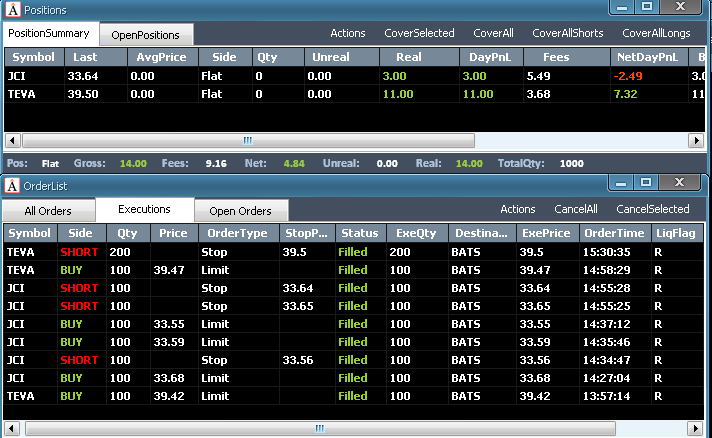Click TEVA NetDayPnL value 7.32

[x=626, y=94]
